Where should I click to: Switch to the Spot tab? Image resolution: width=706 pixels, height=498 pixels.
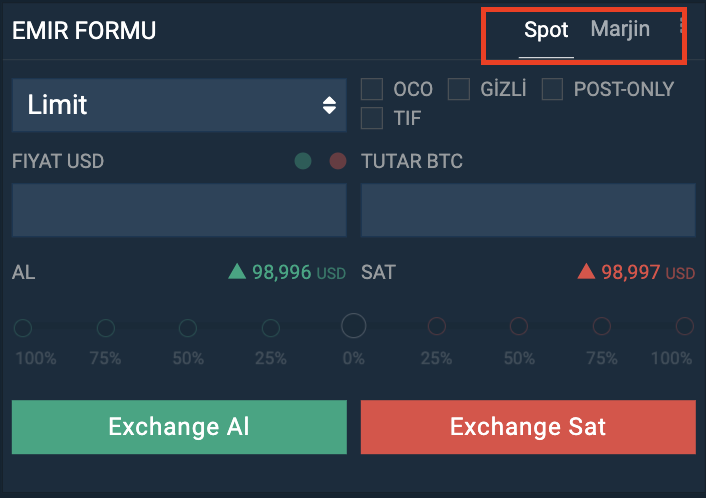(x=546, y=31)
